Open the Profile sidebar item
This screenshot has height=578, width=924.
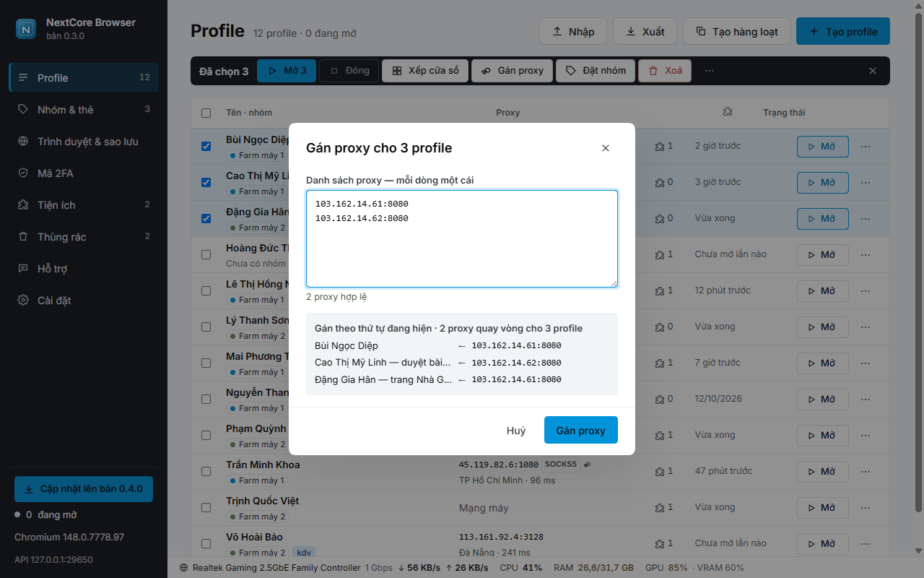84,77
